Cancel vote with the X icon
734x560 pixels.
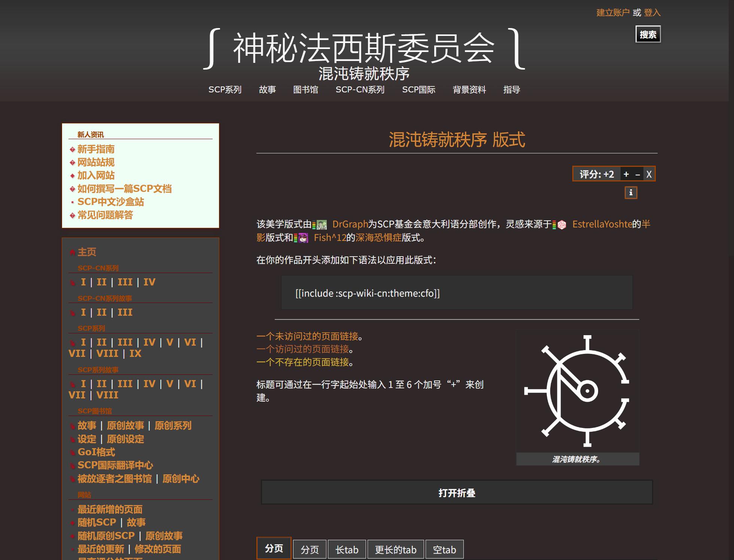tap(649, 174)
